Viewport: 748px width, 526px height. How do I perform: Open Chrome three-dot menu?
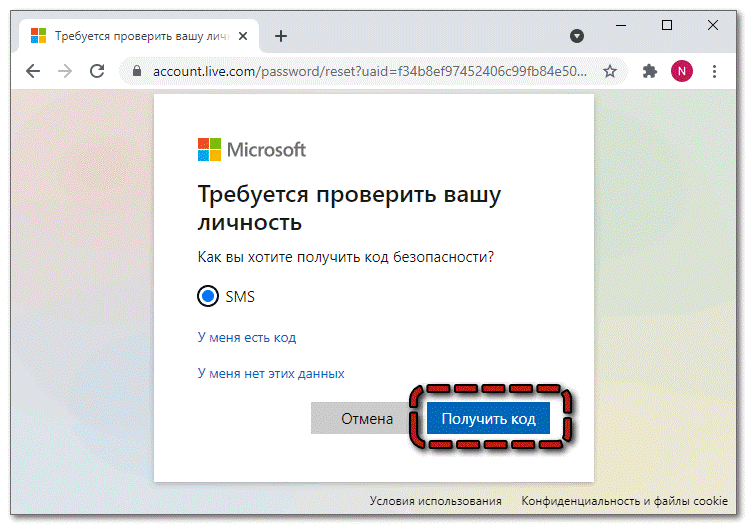coord(714,72)
